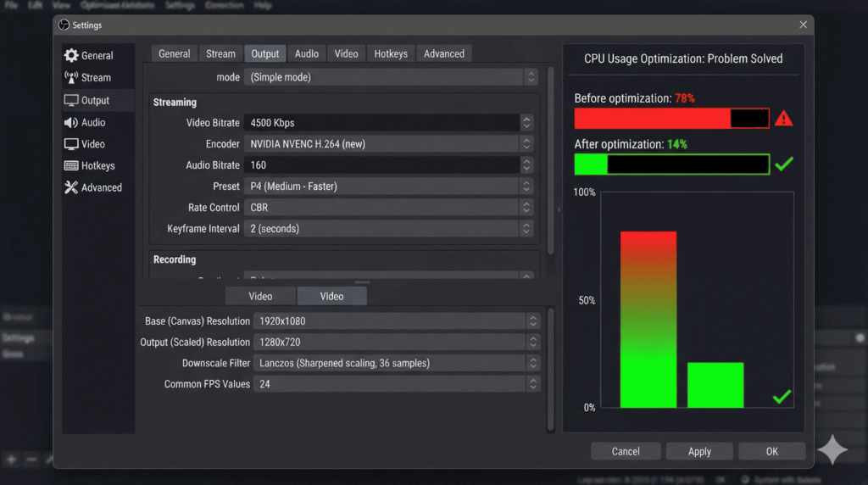Click the Recording section heading
The height and width of the screenshot is (485, 868).
click(x=175, y=259)
